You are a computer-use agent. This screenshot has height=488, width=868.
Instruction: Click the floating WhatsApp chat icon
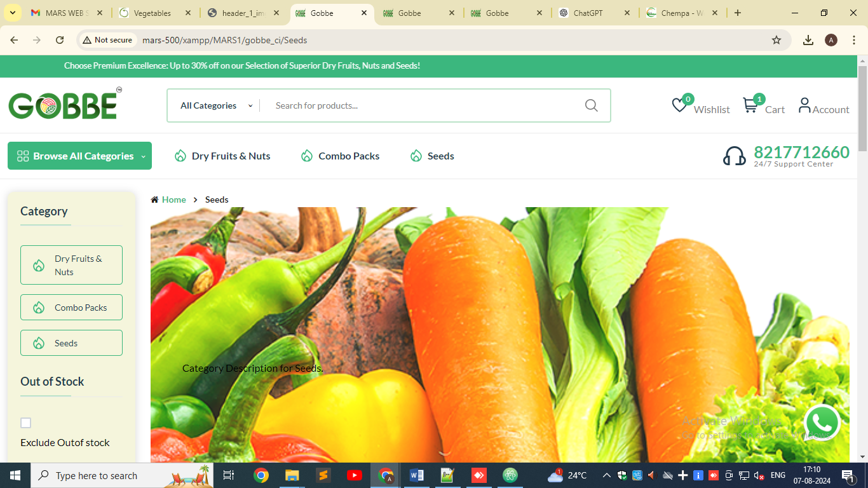tap(822, 423)
